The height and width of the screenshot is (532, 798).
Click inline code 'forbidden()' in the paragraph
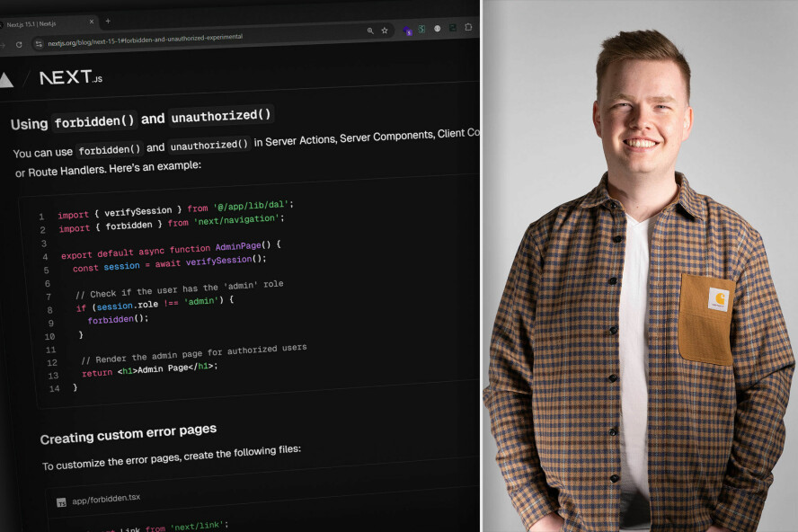pos(110,150)
